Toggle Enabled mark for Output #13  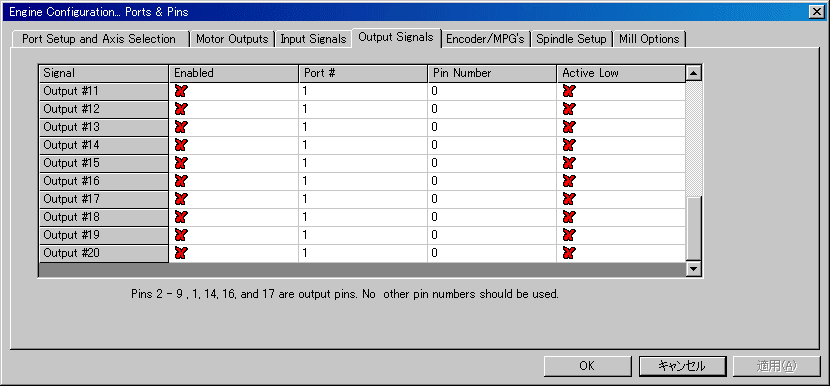(181, 127)
